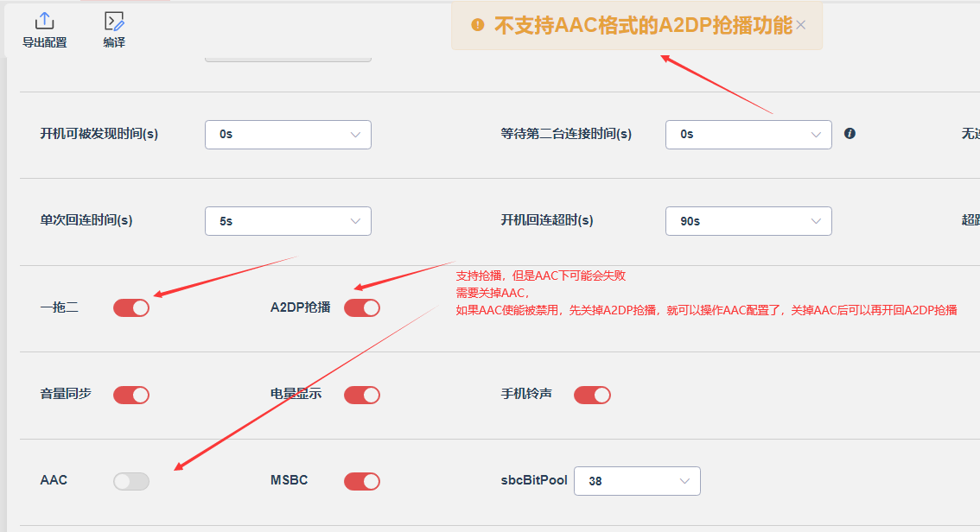980x532 pixels.
Task: Click the 等待第二台连接时间(s) label
Action: (566, 134)
